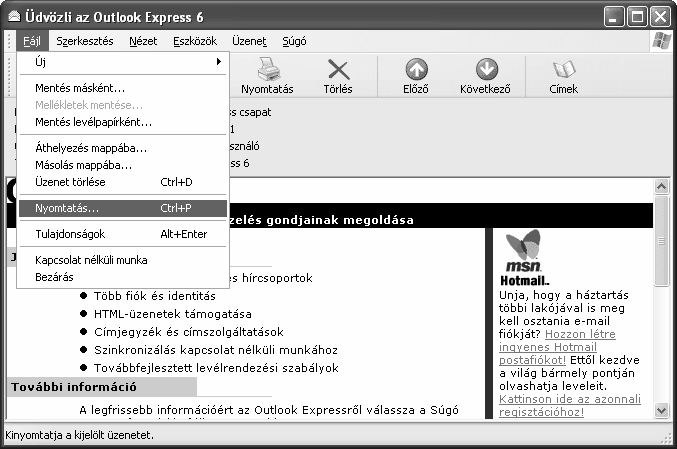The image size is (677, 449).
Task: Click the Windows flag logo in menu bar
Action: (661, 41)
